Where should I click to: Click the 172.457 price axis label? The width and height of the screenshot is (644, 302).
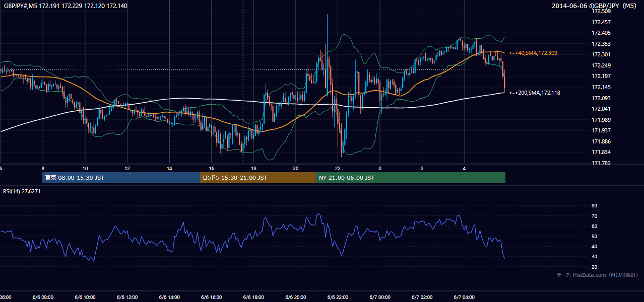[602, 22]
